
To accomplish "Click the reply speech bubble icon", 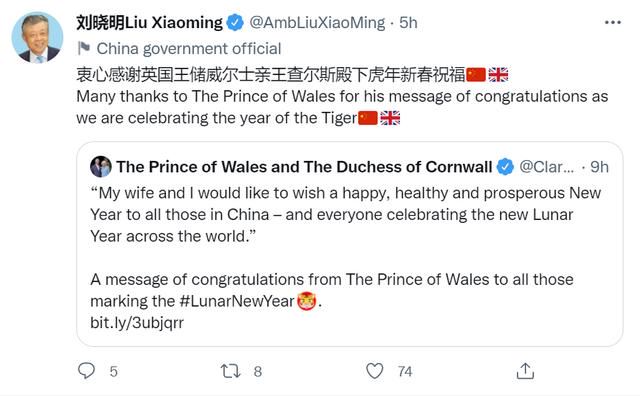I will pos(86,371).
